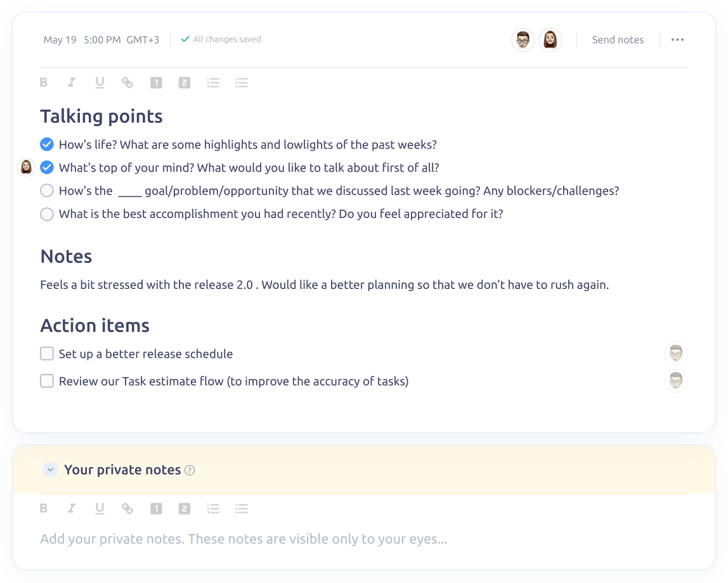Insert bulleted list in private notes toolbar
Image resolution: width=728 pixels, height=583 pixels.
coord(242,509)
